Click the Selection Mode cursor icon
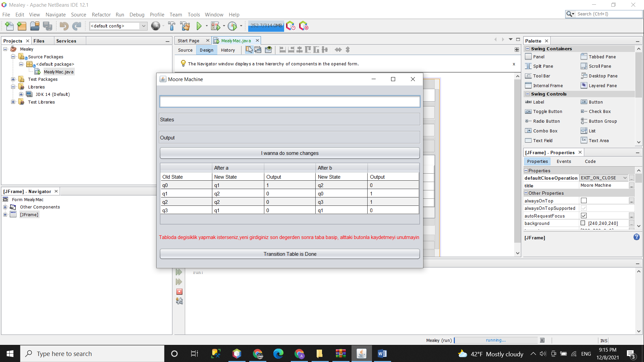This screenshot has width=644, height=362. point(249,50)
